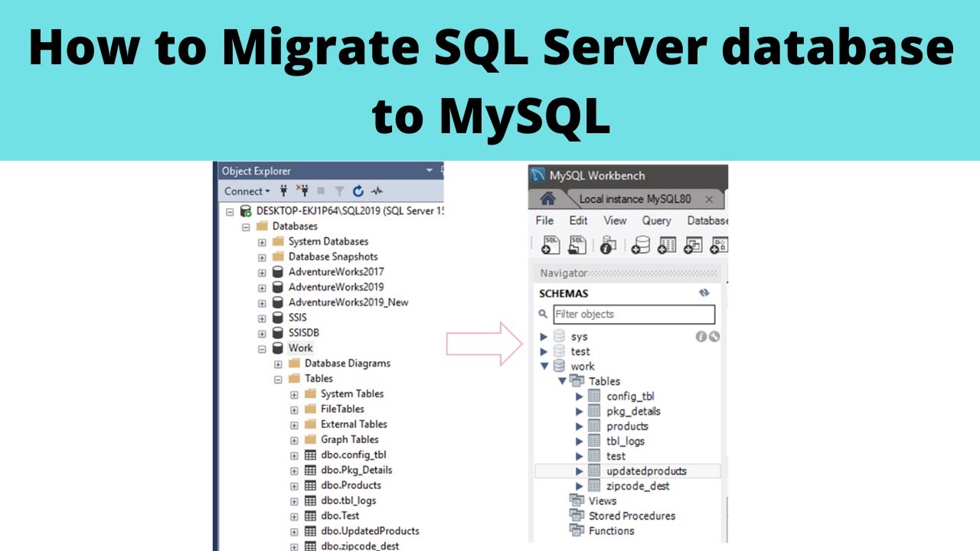Screen dimensions: 980x551
Task: Collapse the work schema in Navigator
Action: pyautogui.click(x=544, y=367)
